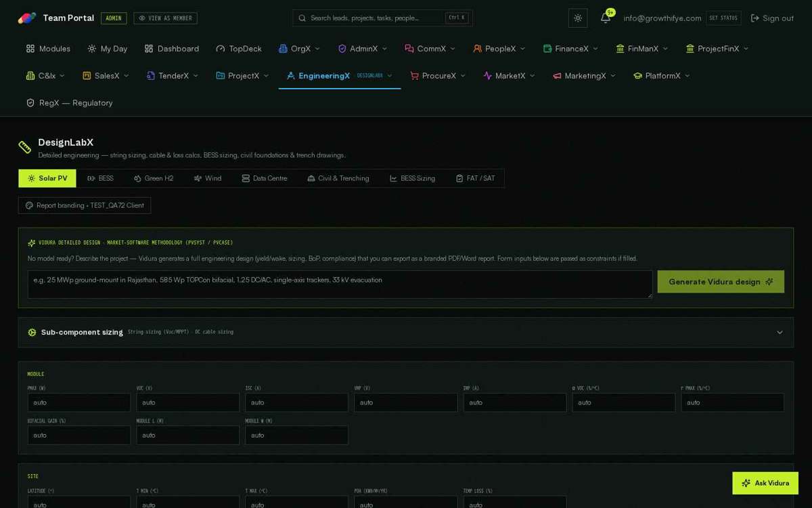Click Generate Vidura design button
The width and height of the screenshot is (812, 508).
pyautogui.click(x=721, y=282)
